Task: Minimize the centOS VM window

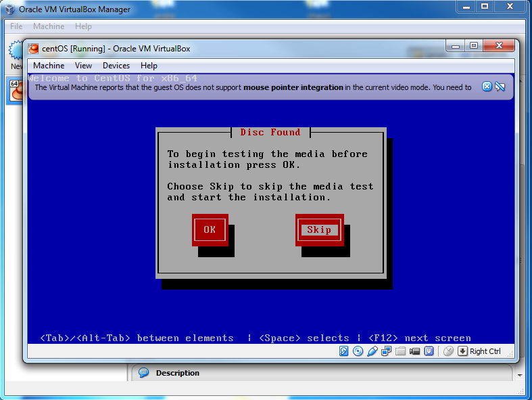Action: (x=456, y=46)
